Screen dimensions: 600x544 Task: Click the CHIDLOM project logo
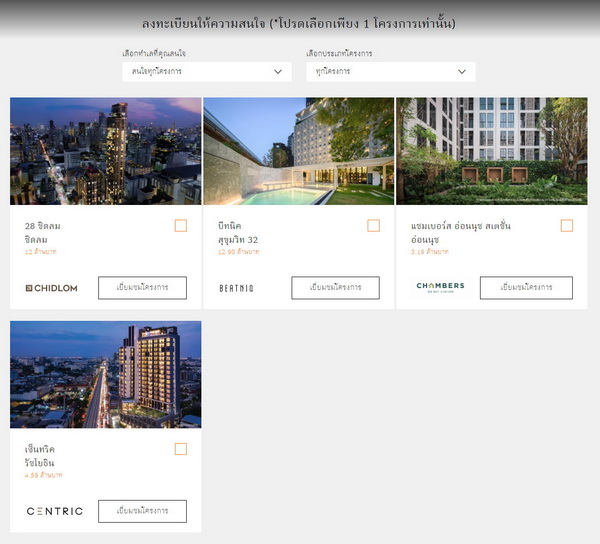(x=51, y=288)
